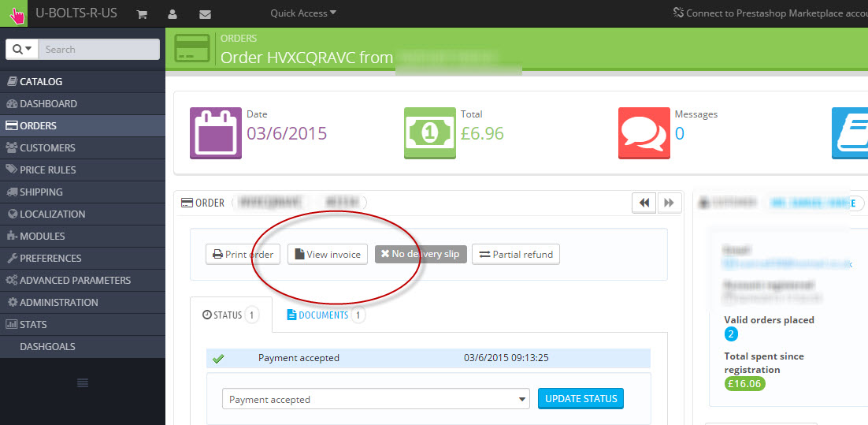
Task: Click the green checkmark in status row
Action: (x=218, y=359)
